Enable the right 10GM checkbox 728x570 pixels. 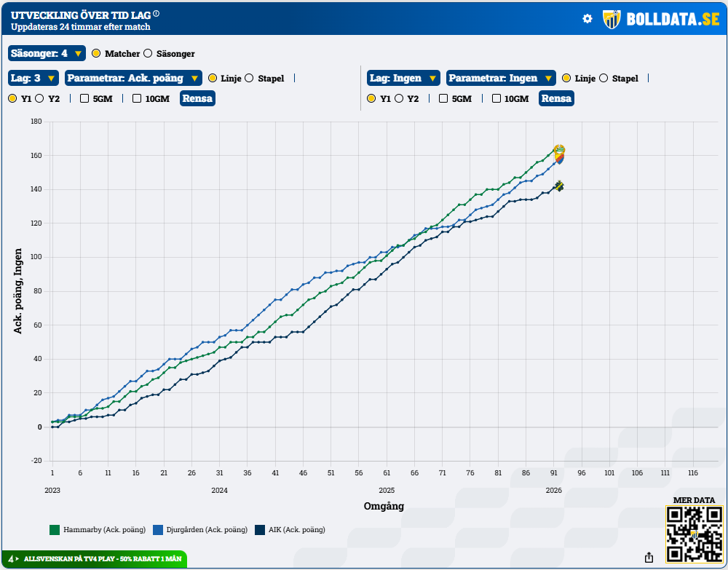pos(496,98)
